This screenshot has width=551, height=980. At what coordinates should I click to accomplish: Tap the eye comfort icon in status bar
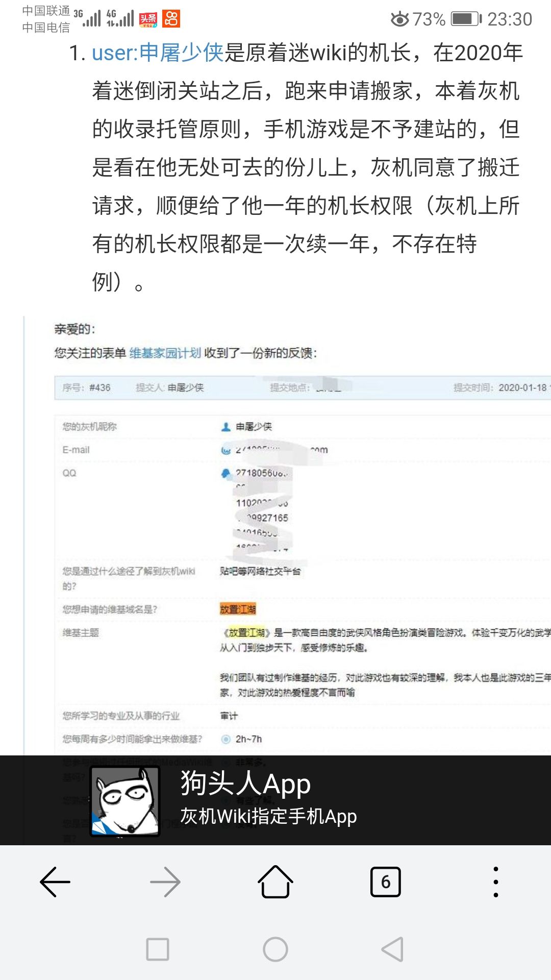(x=400, y=19)
